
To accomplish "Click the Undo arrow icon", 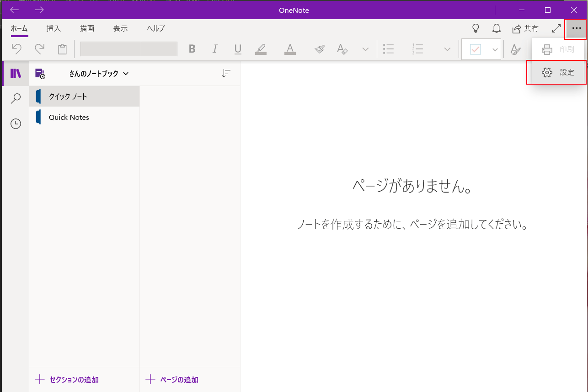I will 16,49.
